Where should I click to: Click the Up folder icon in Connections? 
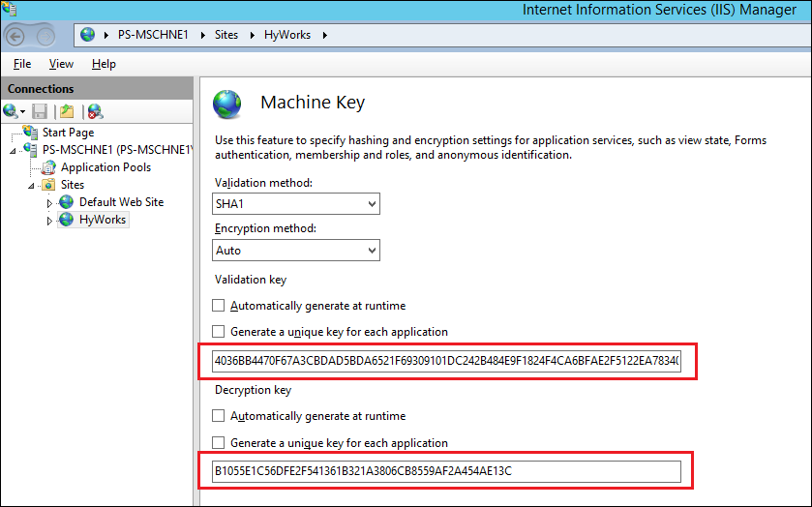pos(66,111)
